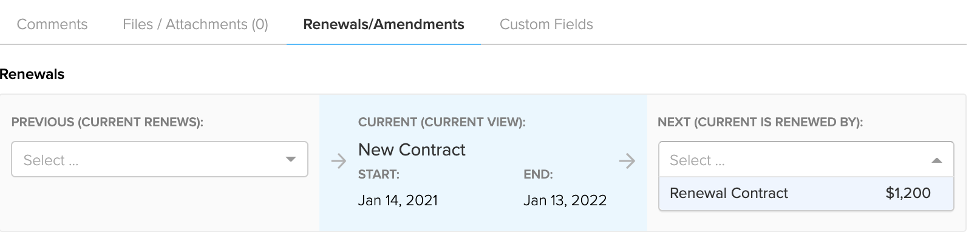Viewport: 980px width, 232px height.
Task: Click the Previous (Current Renews) label
Action: point(107,122)
